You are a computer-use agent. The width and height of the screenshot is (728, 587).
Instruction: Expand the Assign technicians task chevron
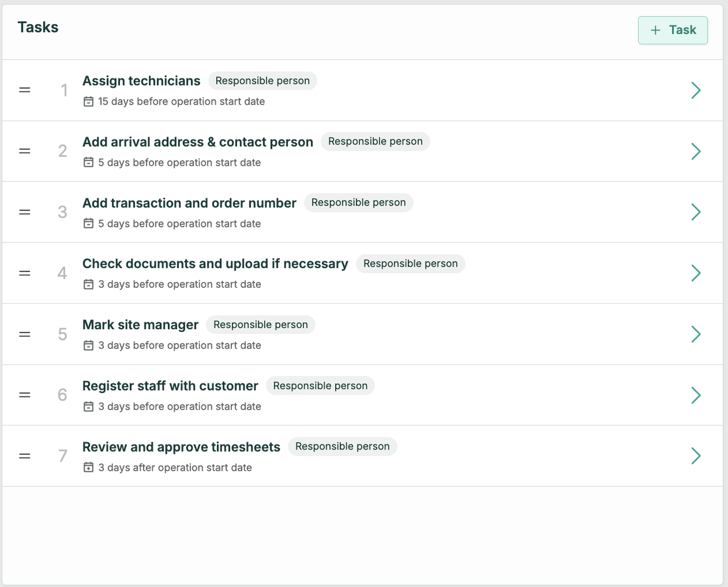[x=695, y=90]
